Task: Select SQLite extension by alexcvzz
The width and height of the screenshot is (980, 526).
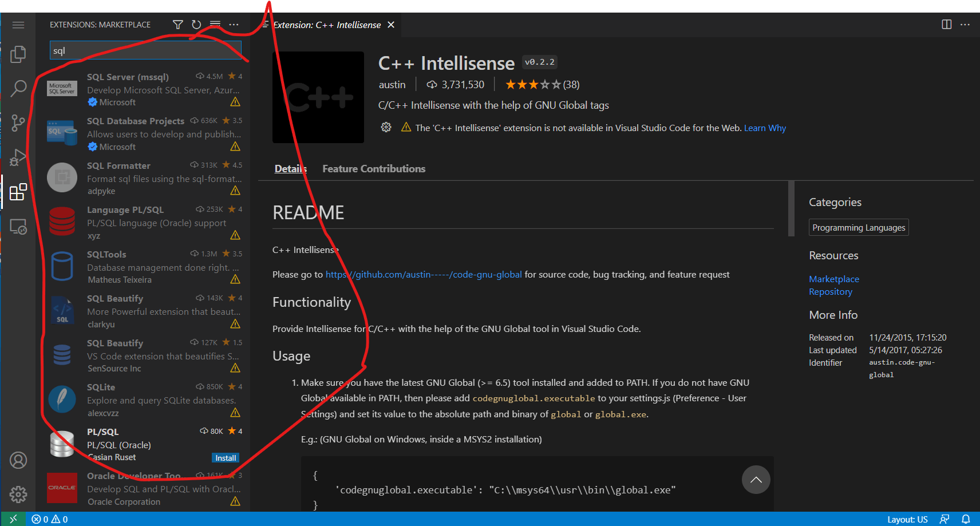Action: [143, 400]
